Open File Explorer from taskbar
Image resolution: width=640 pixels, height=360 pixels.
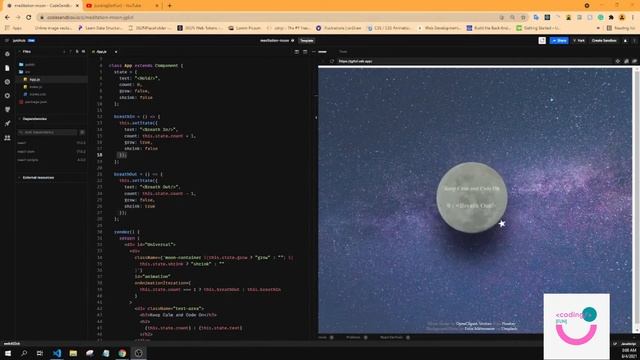pyautogui.click(x=73, y=353)
